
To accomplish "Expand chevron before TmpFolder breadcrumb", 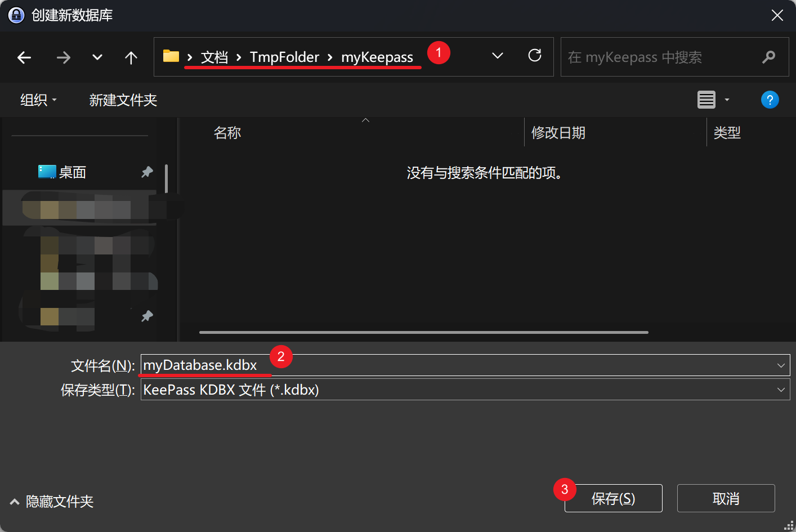I will point(239,57).
